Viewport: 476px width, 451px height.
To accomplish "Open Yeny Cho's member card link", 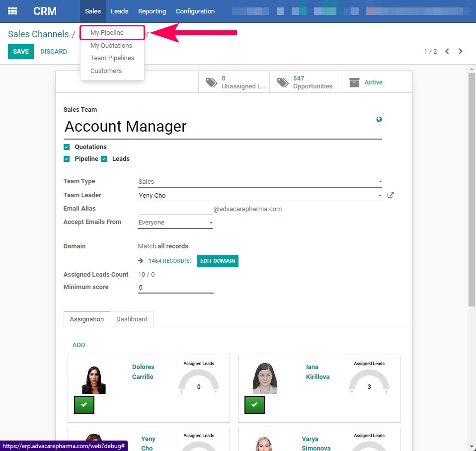I will click(148, 443).
